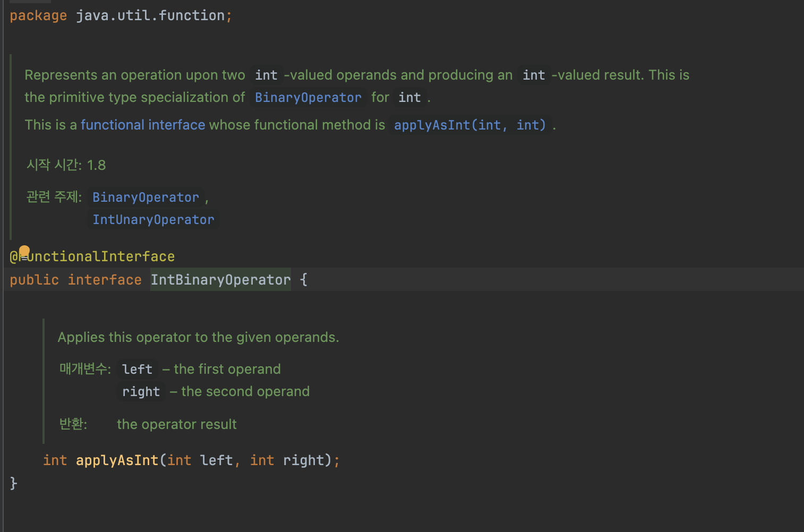Click the '관련 주제:' label
This screenshot has height=532, width=804.
(x=54, y=197)
